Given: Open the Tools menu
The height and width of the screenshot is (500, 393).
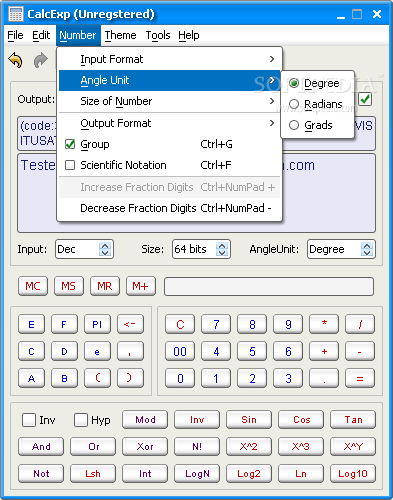Looking at the screenshot, I should click(158, 35).
